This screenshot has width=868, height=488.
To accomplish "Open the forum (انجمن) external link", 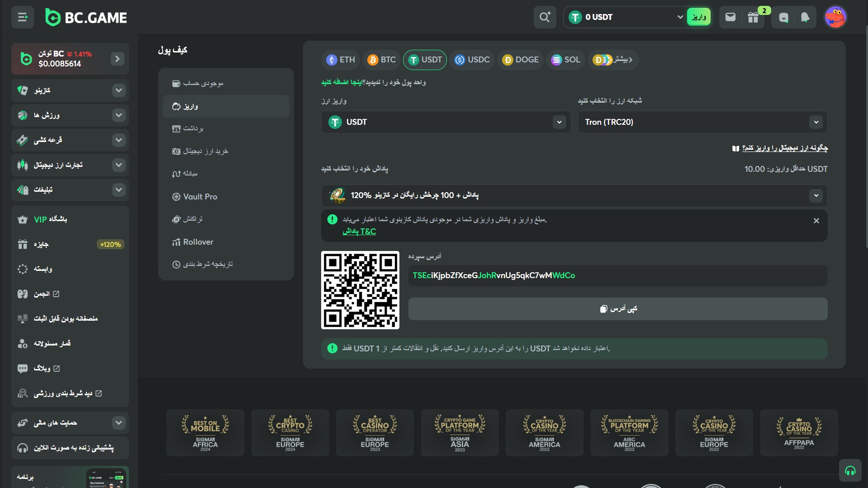I will point(70,294).
